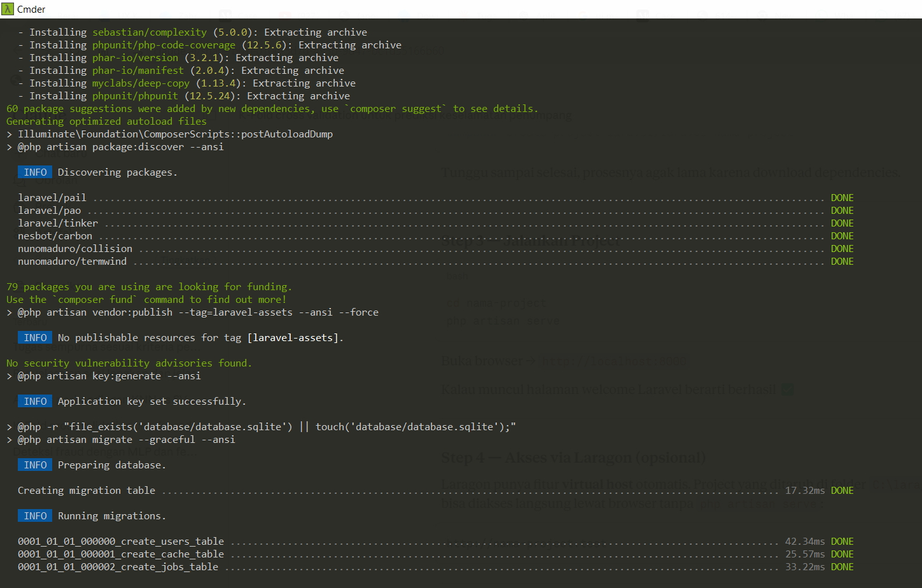922x588 pixels.
Task: Click 'Application key set successfully.' message
Action: coord(152,402)
